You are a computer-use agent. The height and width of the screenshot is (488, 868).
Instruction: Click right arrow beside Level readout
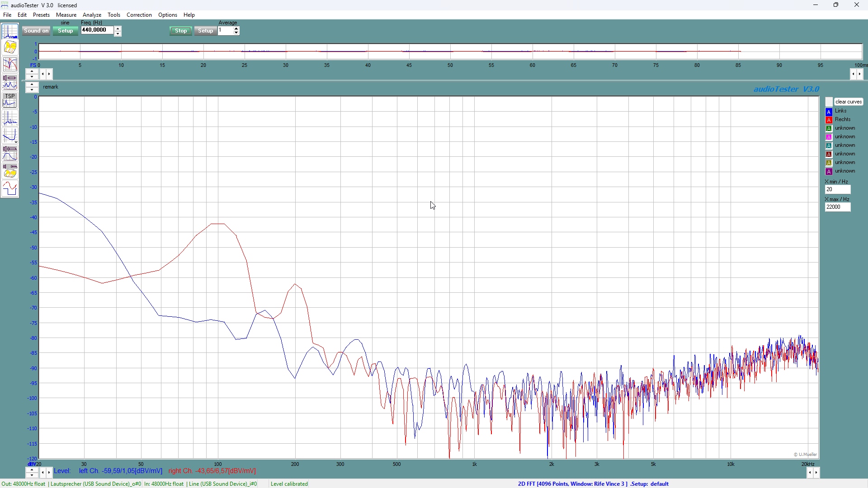point(49,473)
